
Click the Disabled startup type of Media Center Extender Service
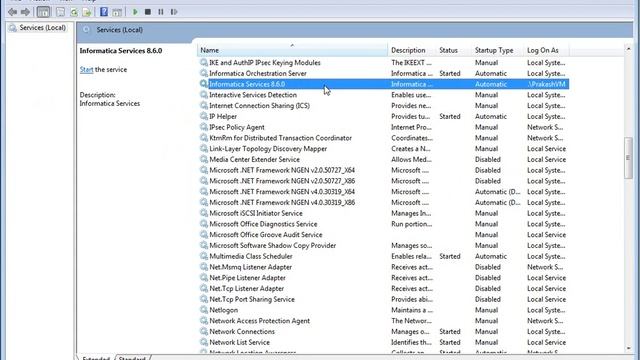pyautogui.click(x=488, y=160)
